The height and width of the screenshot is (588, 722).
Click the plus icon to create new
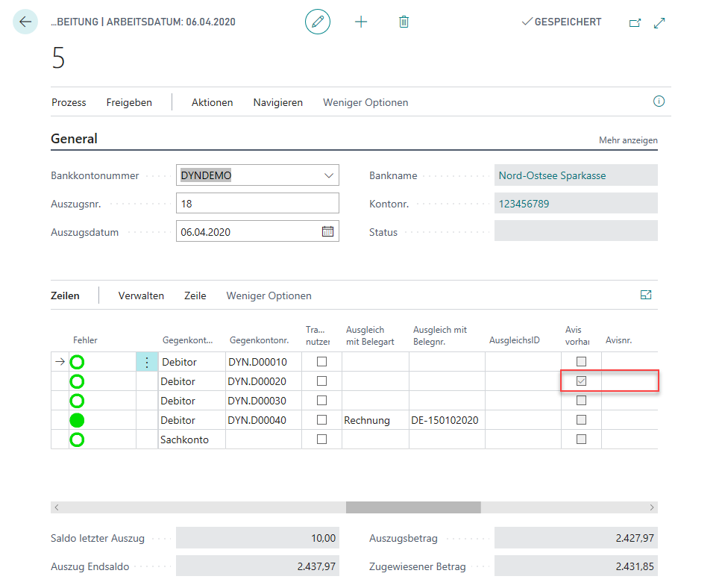tap(361, 22)
